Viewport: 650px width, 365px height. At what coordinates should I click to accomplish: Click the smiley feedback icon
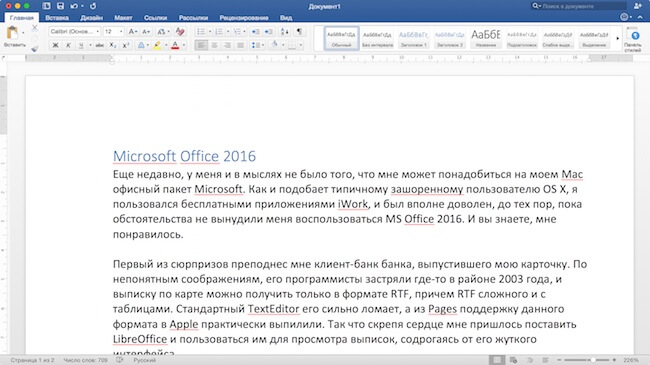click(x=624, y=17)
